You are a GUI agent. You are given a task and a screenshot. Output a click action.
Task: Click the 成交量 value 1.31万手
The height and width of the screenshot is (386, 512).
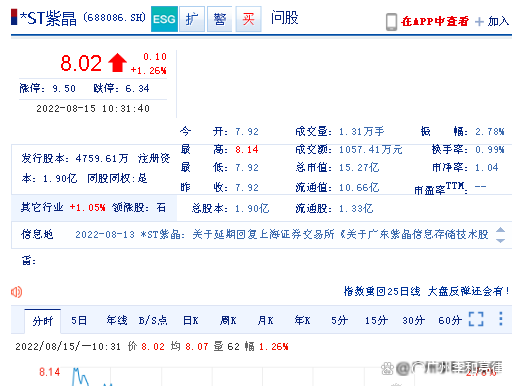click(x=362, y=132)
